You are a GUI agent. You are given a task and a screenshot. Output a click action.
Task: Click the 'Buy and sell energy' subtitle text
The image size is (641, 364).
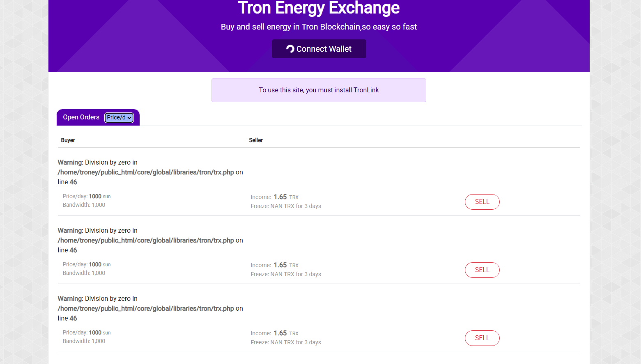click(x=319, y=27)
